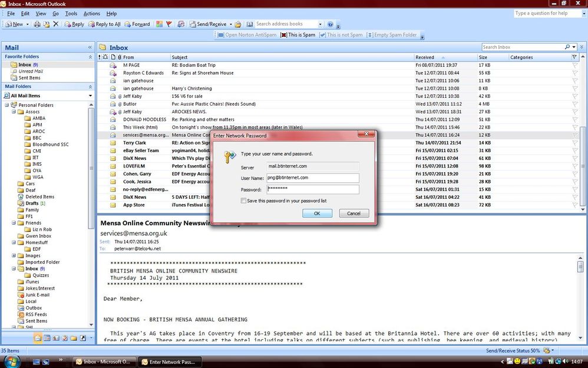Collapse the Assocs folder tree node
The height and width of the screenshot is (368, 588).
(14, 111)
